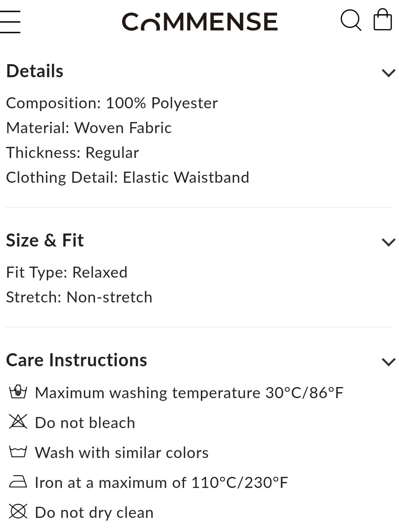Image resolution: width=399 pixels, height=532 pixels.
Task: Click the do not bleach symbol
Action: pos(18,421)
